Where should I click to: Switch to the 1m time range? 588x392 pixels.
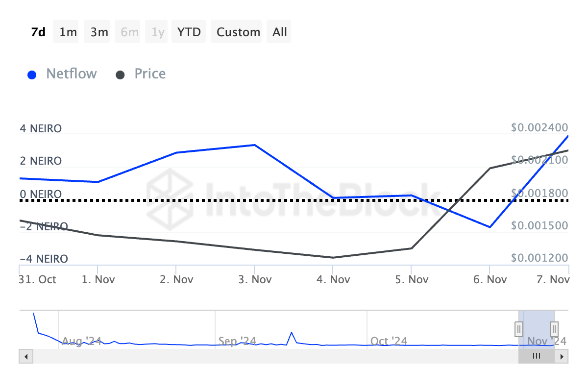point(68,32)
